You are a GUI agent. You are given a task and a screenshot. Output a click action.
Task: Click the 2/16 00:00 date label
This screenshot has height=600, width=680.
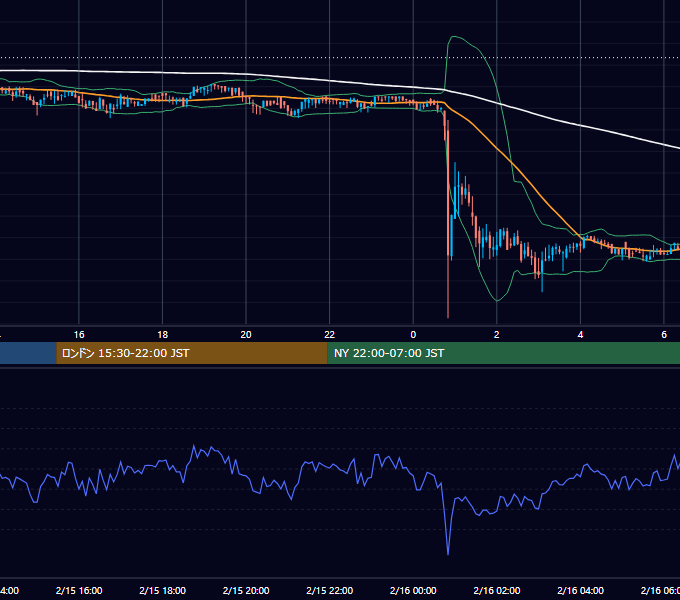[x=413, y=590]
